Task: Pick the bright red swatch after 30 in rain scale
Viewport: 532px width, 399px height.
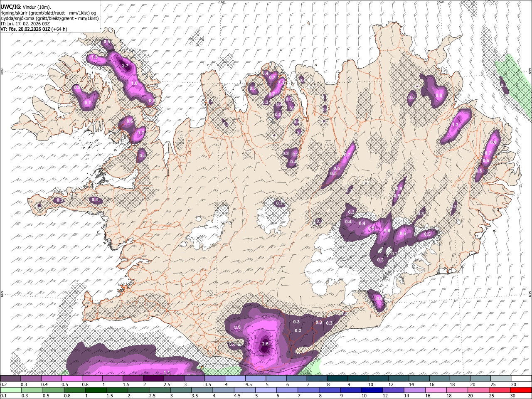Action: pyautogui.click(x=521, y=390)
